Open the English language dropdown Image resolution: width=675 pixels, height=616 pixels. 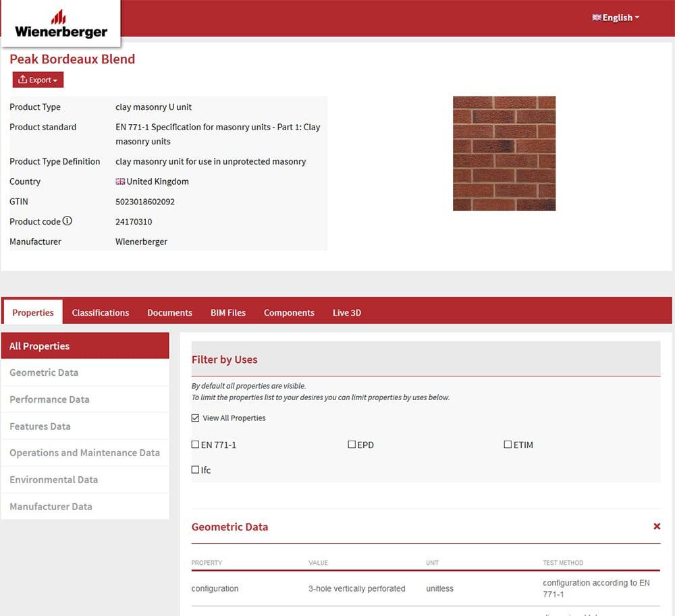point(616,18)
